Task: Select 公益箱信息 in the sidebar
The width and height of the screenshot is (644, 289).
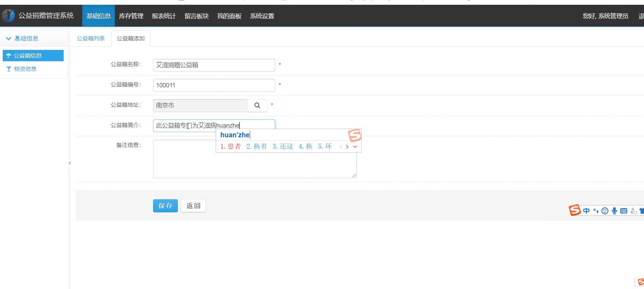Action: [33, 55]
